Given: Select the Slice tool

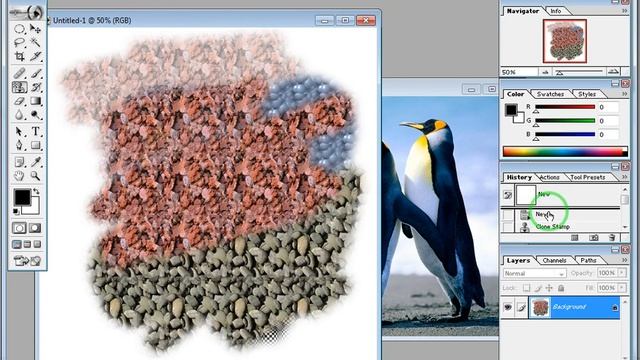Looking at the screenshot, I should pyautogui.click(x=36, y=56).
